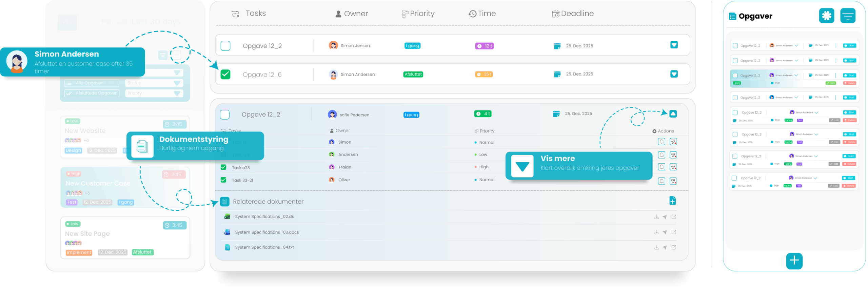
Task: Click the Actions column label
Action: click(x=663, y=131)
